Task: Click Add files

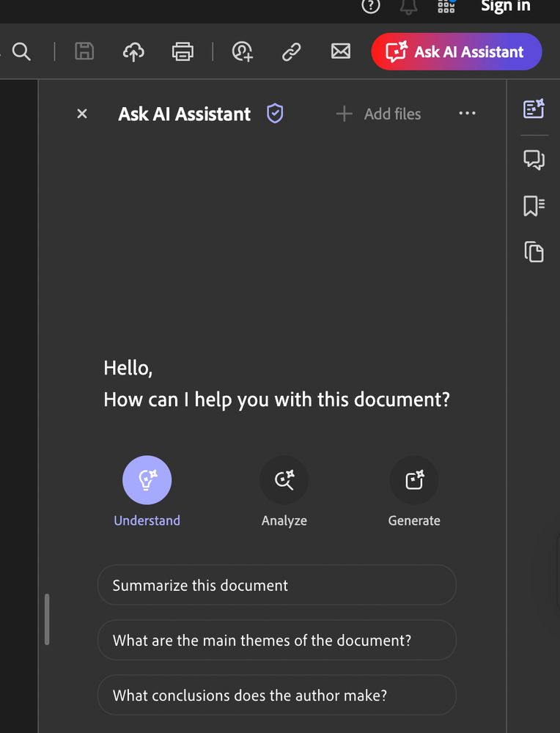Action: point(378,114)
